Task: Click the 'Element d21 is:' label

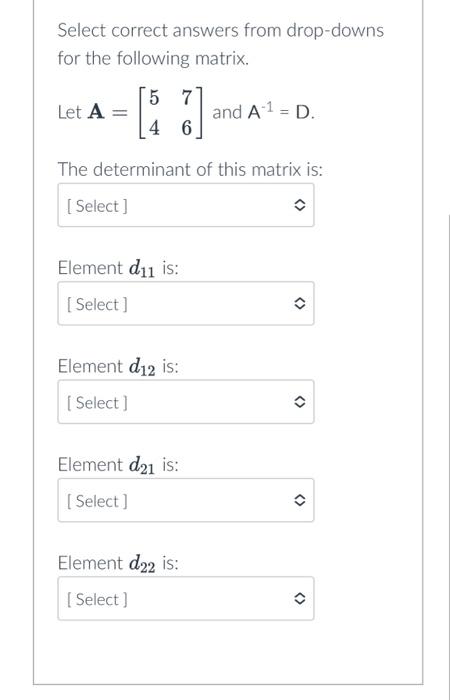Action: (x=118, y=465)
